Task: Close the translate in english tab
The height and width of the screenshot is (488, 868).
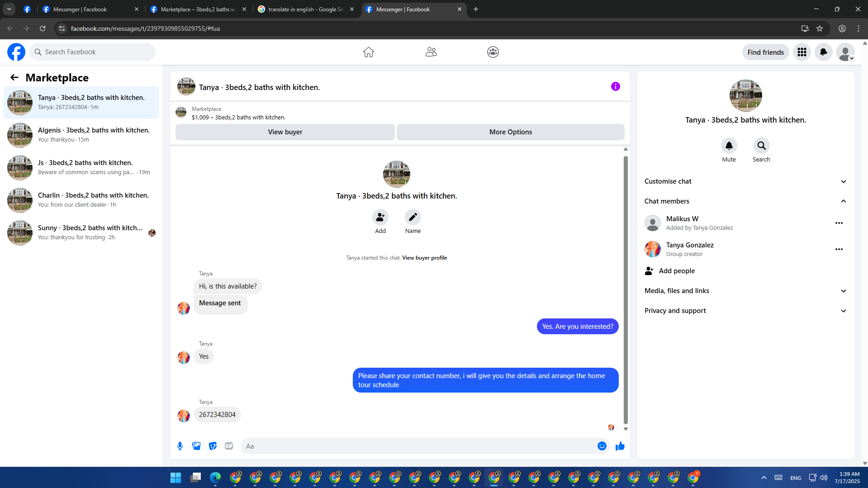Action: (x=352, y=9)
